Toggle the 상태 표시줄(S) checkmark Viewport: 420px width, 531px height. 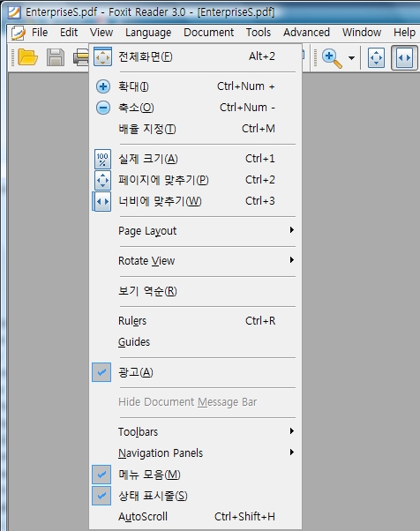point(101,496)
